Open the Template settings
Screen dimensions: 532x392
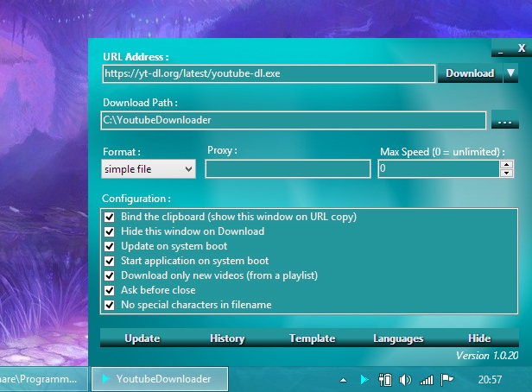(312, 338)
